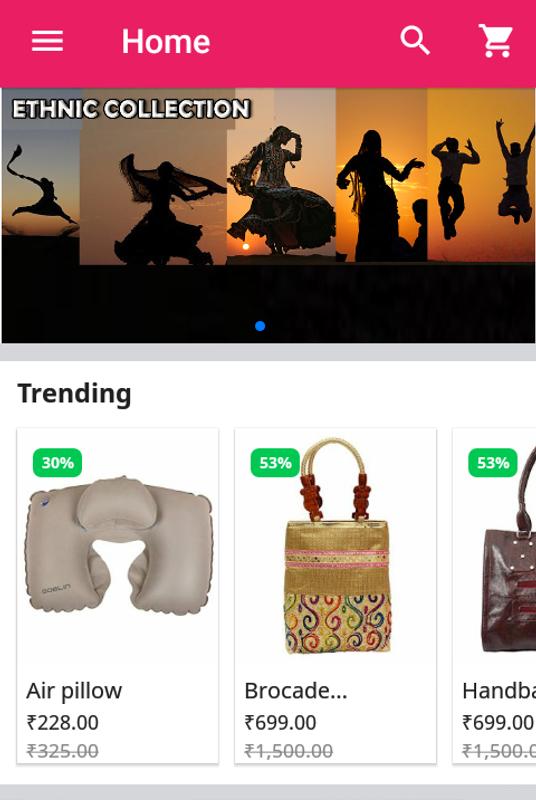This screenshot has width=536, height=800.
Task: Select the blue carousel indicator dot
Action: 260,326
